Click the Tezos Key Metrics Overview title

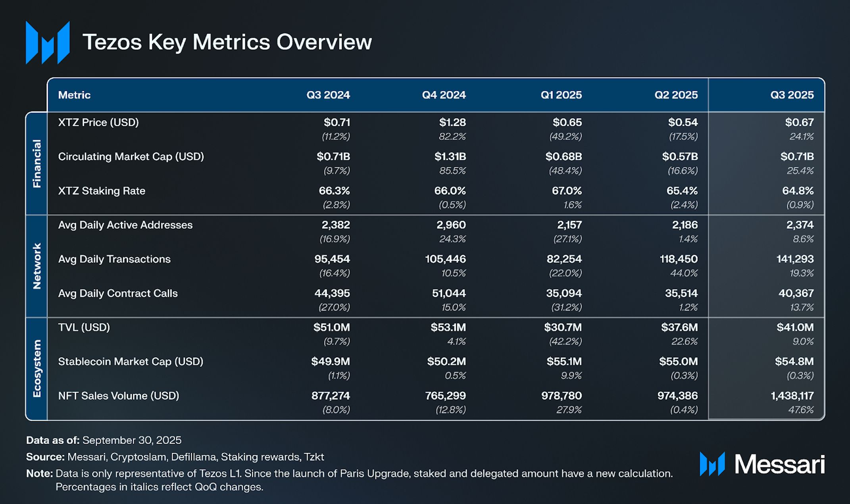pos(227,42)
